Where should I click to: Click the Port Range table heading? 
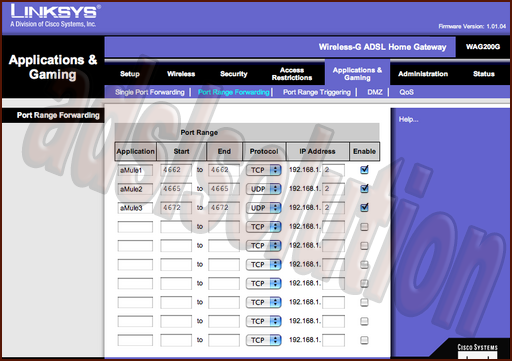tap(199, 132)
